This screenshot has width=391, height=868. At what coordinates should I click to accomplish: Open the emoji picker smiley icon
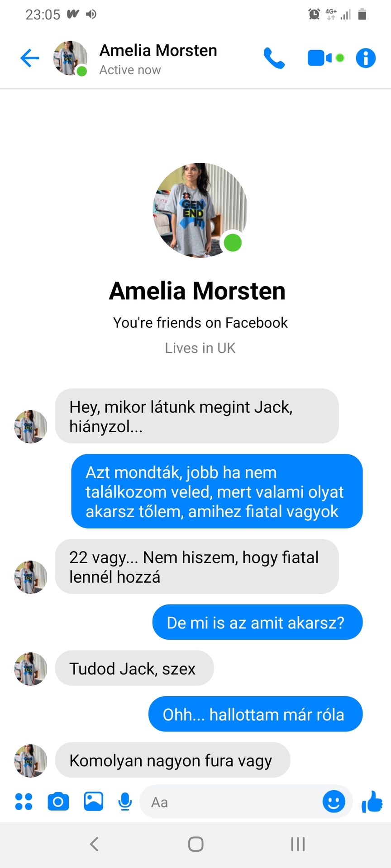334,802
